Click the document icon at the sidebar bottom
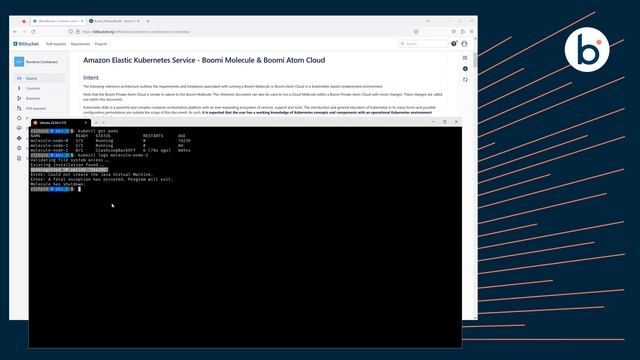The width and height of the screenshot is (640, 360). coord(19,158)
